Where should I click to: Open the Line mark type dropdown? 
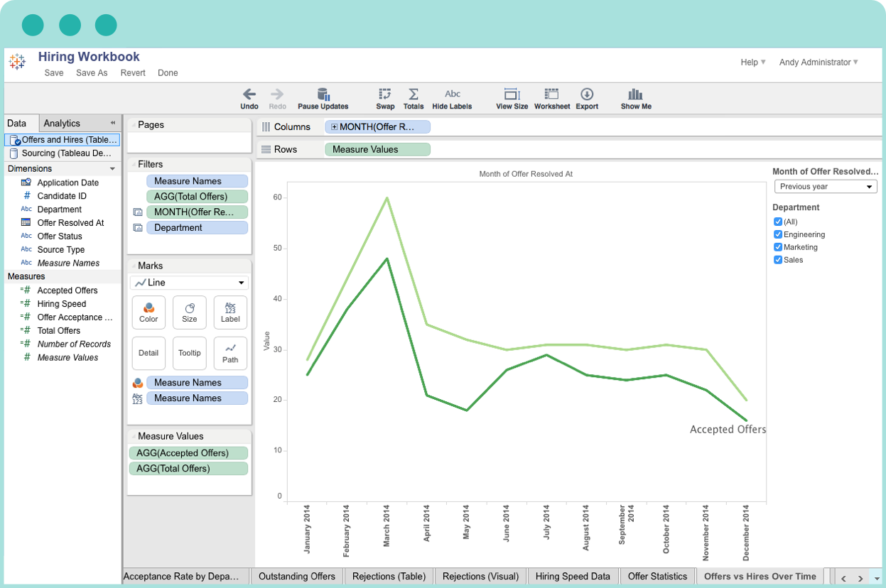[189, 283]
